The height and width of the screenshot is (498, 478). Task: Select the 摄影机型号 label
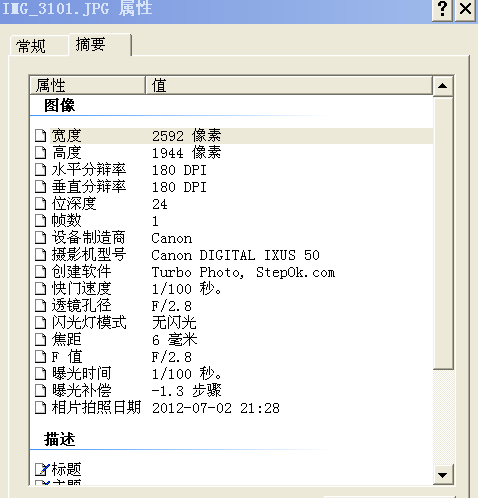click(89, 255)
